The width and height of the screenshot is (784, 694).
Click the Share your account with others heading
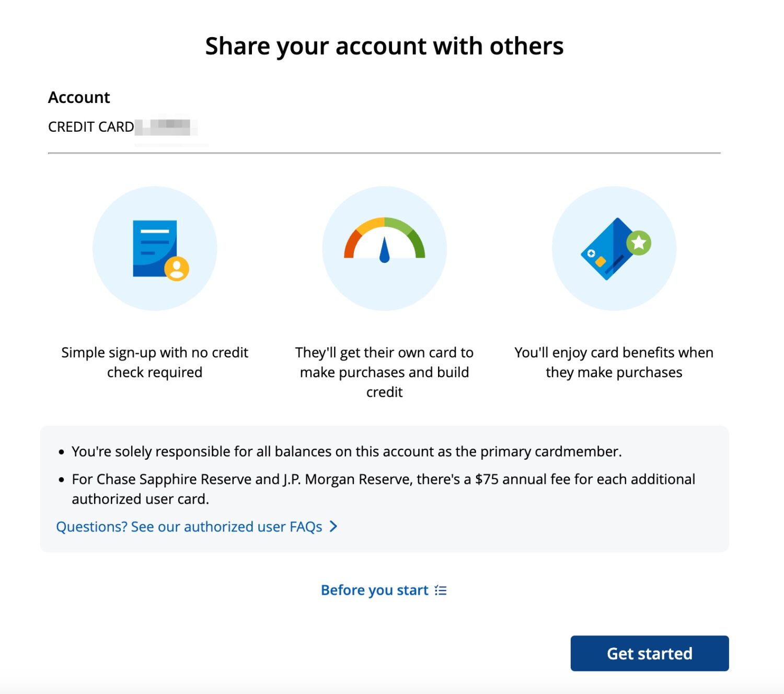(x=385, y=46)
